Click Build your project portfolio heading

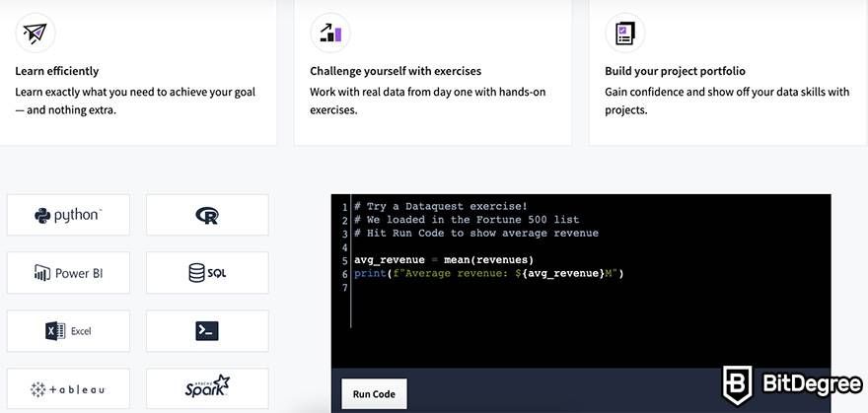point(675,71)
